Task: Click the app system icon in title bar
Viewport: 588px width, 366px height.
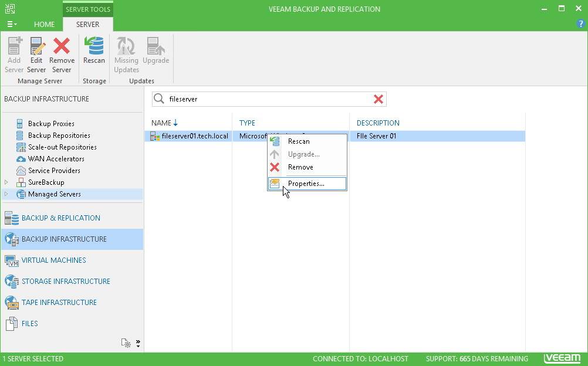Action: tap(10, 9)
